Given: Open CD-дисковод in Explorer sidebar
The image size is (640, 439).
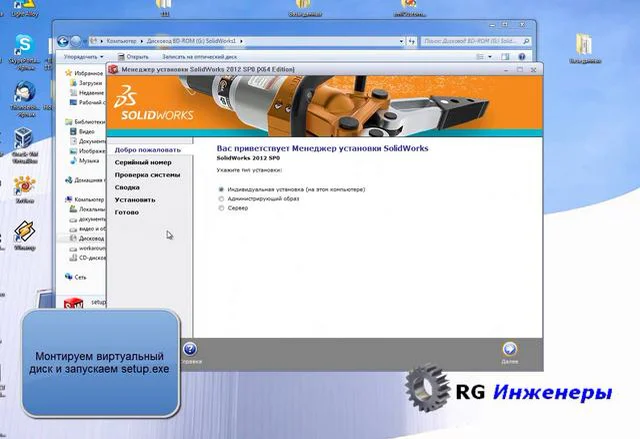Looking at the screenshot, I should (92, 258).
